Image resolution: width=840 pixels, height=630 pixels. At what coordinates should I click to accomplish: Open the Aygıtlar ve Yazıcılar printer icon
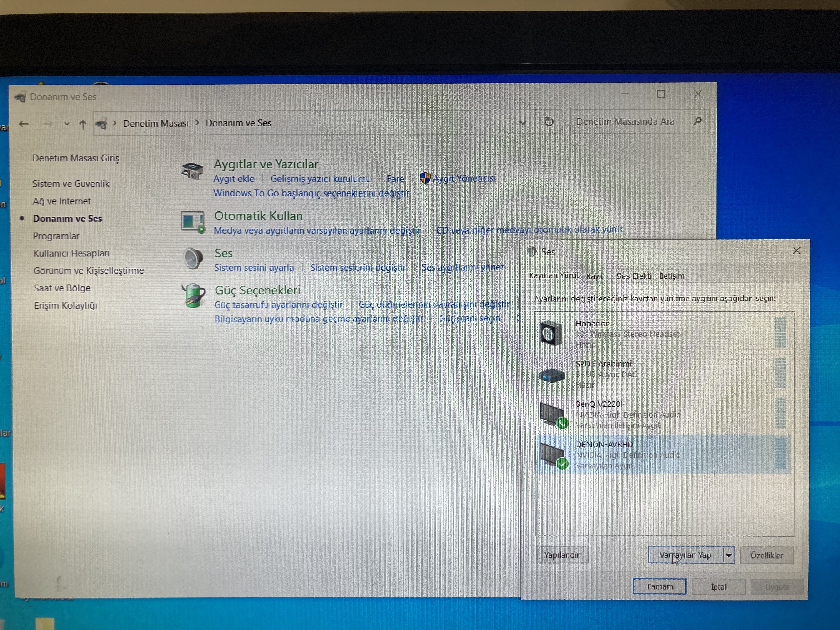click(x=192, y=170)
